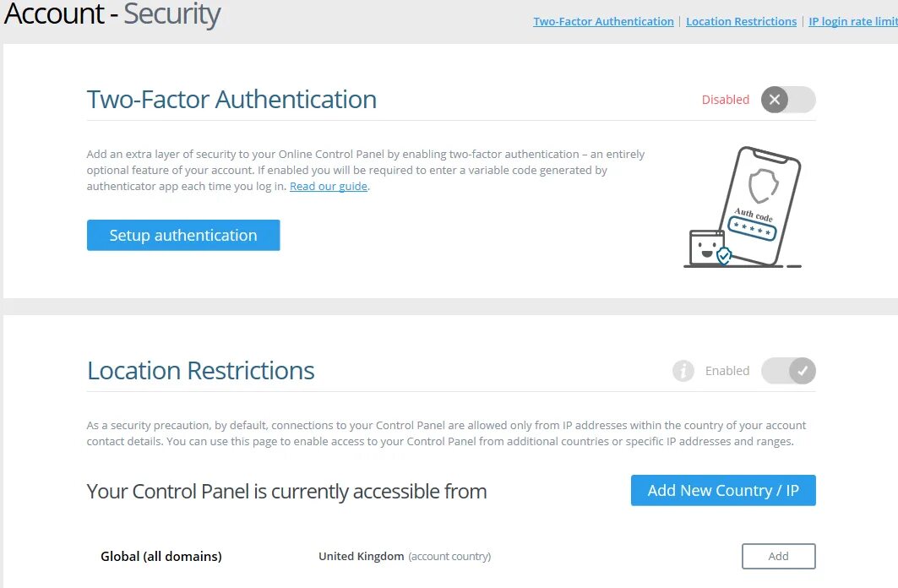898x588 pixels.
Task: Click the asterisk auth code box on the phone
Action: click(752, 227)
